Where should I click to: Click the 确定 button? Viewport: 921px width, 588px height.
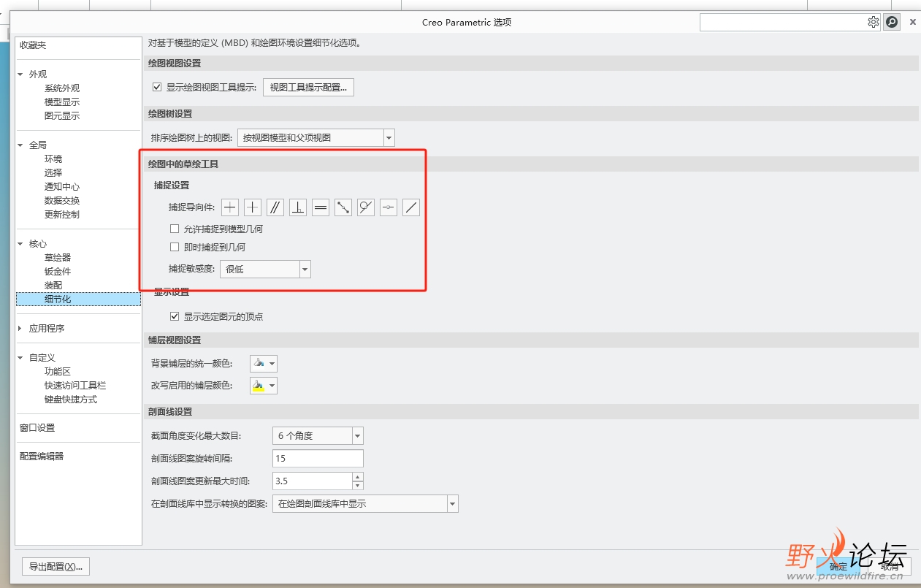click(838, 566)
